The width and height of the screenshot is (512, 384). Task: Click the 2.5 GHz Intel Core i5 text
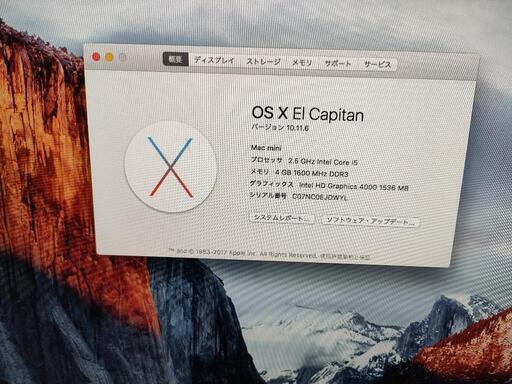pyautogui.click(x=323, y=162)
